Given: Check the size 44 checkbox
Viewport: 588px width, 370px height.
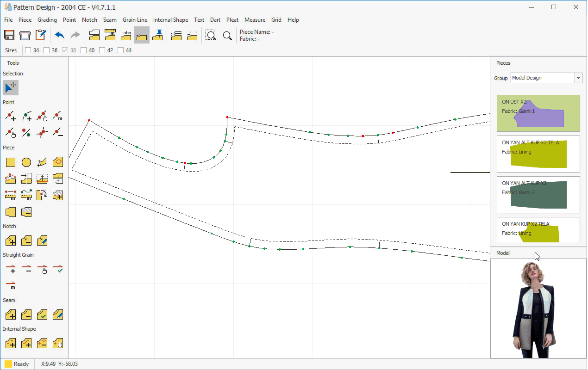Looking at the screenshot, I should tap(121, 50).
